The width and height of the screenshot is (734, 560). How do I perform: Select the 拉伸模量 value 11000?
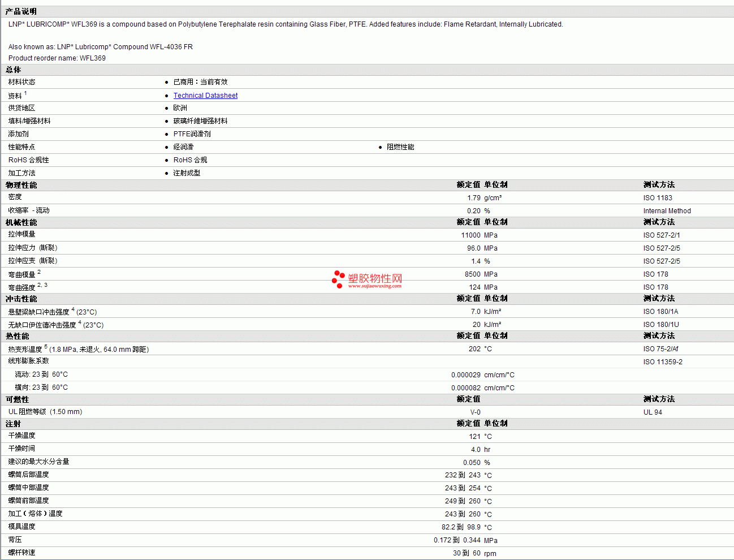(x=470, y=235)
